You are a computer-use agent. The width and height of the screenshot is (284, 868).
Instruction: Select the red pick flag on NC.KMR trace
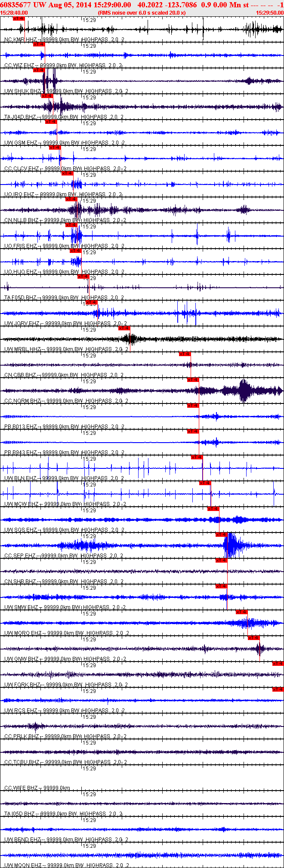pyautogui.click(x=19, y=18)
